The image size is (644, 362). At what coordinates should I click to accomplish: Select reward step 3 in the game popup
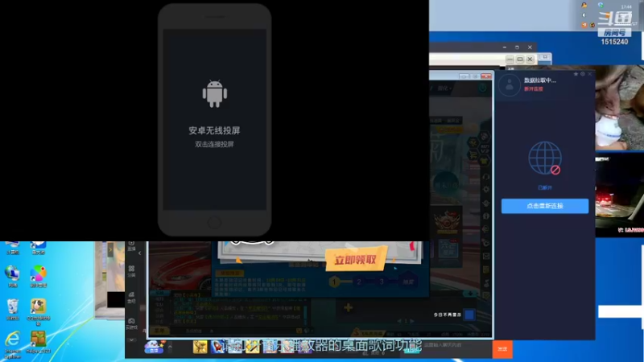[x=382, y=282]
